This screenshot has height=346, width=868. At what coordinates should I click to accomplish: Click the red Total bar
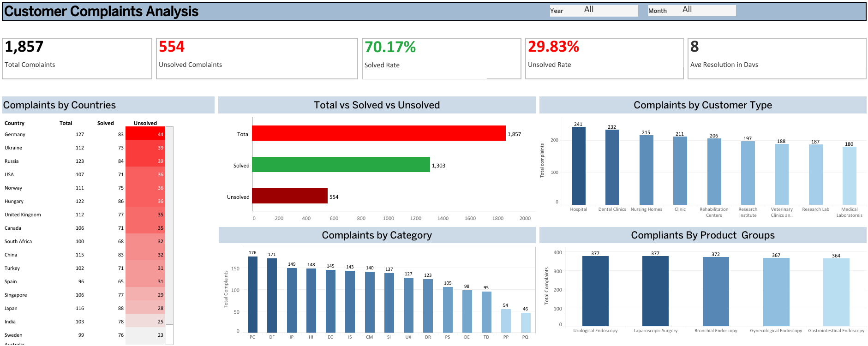(x=378, y=133)
